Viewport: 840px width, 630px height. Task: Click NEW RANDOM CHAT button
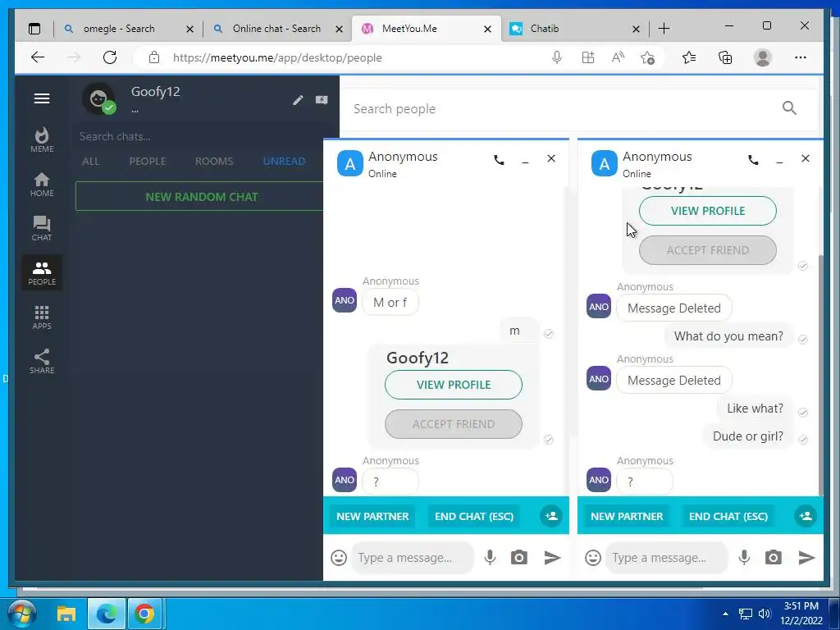[202, 197]
